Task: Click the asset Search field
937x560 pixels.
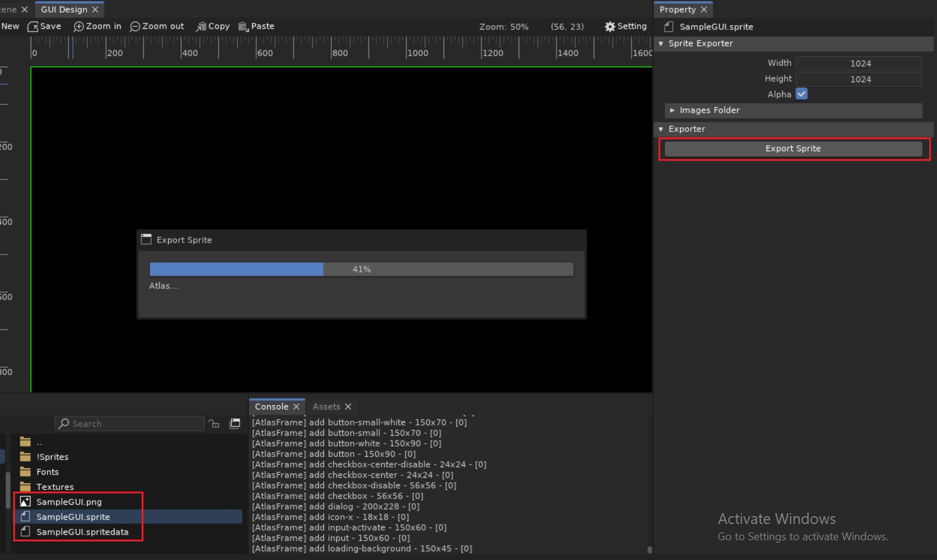Action: [129, 424]
